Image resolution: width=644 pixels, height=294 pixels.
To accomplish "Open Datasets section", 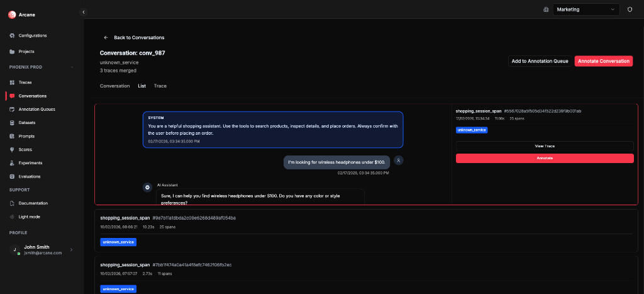I will [27, 122].
